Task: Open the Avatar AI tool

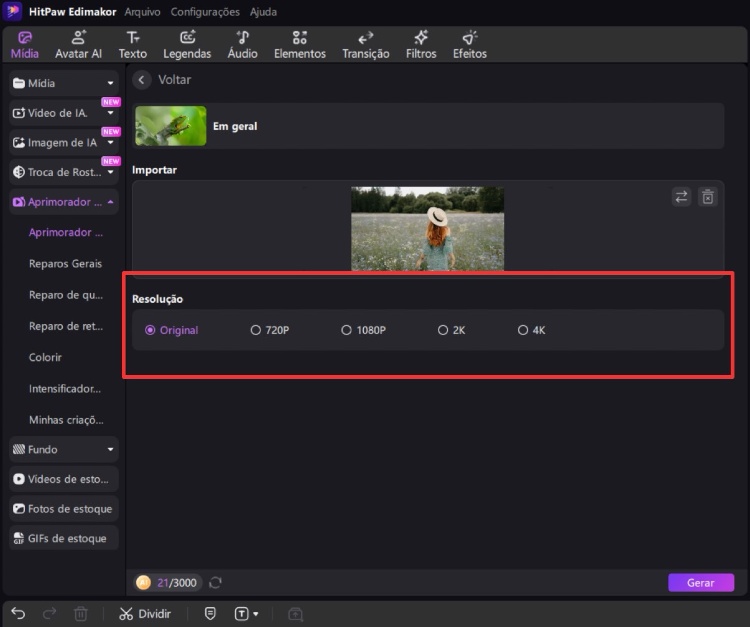Action: pyautogui.click(x=78, y=44)
